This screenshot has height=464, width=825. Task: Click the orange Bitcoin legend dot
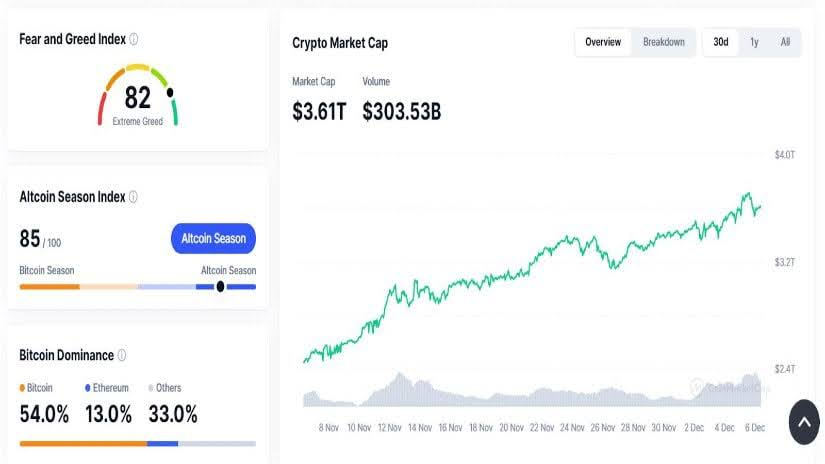22,388
